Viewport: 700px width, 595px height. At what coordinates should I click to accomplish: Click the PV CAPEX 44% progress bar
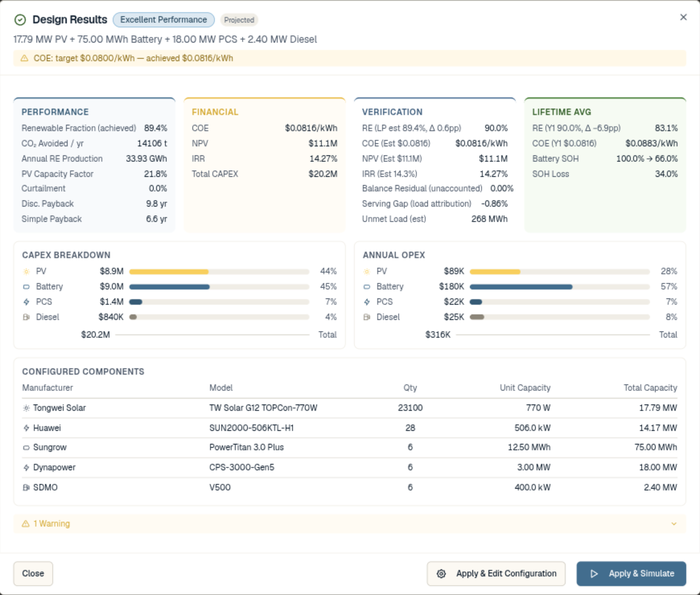(x=219, y=271)
